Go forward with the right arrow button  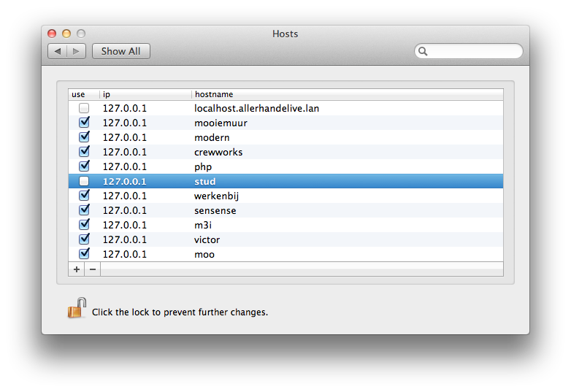click(77, 51)
